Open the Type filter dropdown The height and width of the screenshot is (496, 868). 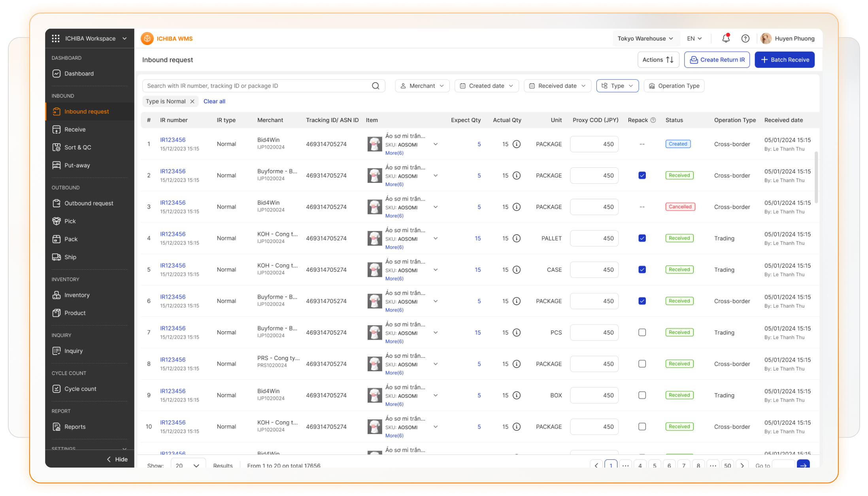coord(617,86)
